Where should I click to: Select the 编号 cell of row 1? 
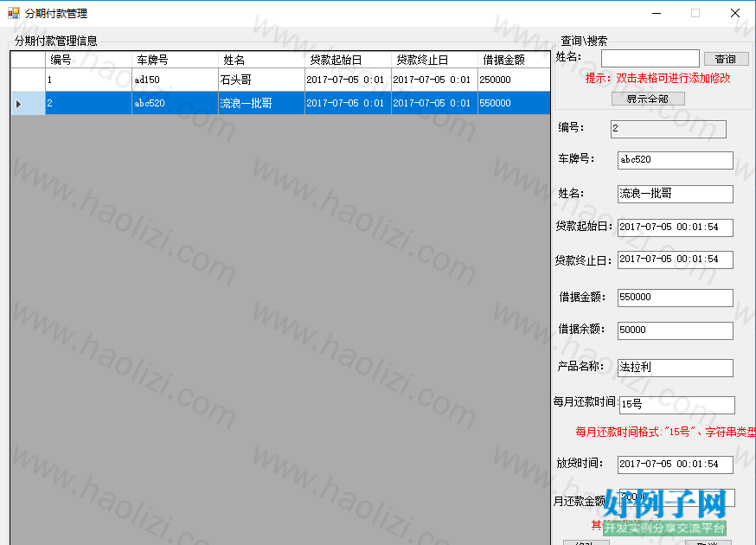coord(89,80)
